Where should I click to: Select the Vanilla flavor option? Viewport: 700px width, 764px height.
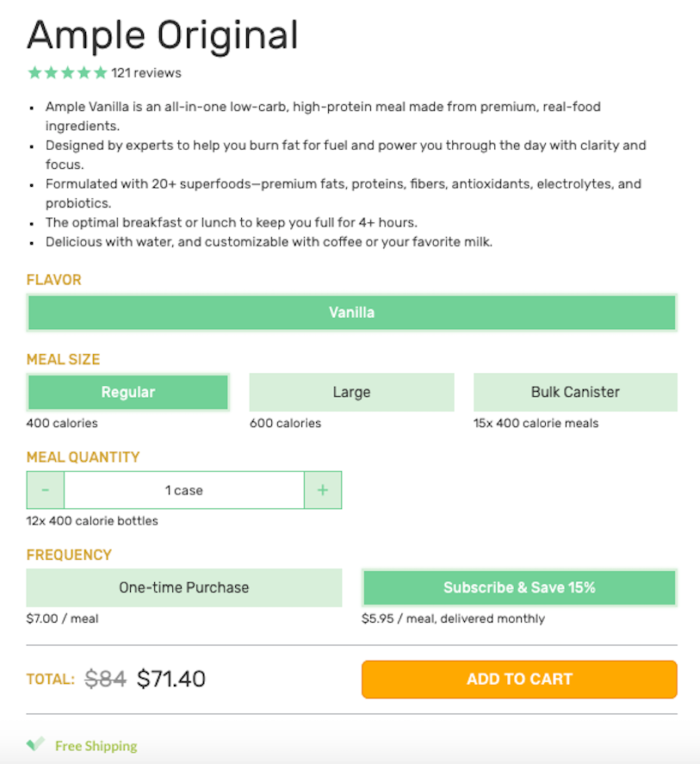pos(351,313)
